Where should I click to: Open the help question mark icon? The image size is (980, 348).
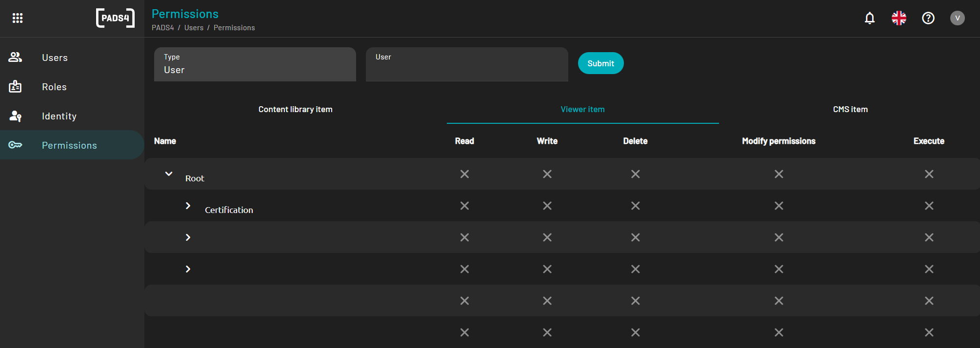pyautogui.click(x=928, y=18)
